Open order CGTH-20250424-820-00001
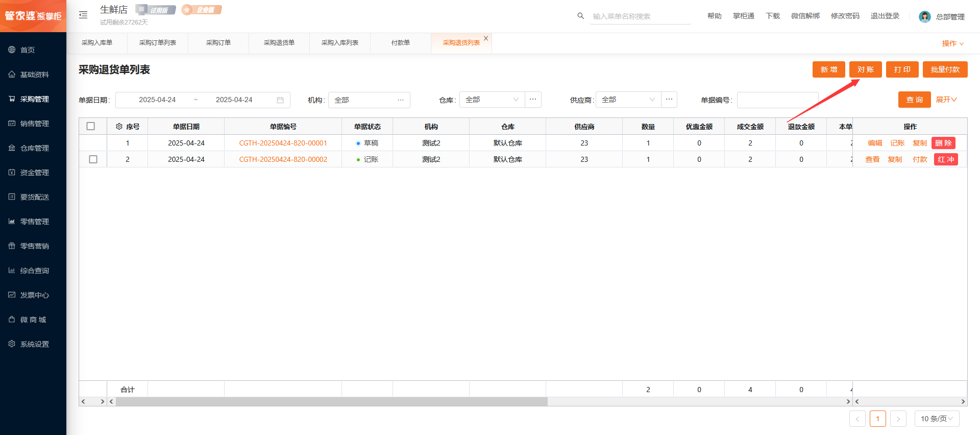Viewport: 980px width, 435px height. [283, 143]
